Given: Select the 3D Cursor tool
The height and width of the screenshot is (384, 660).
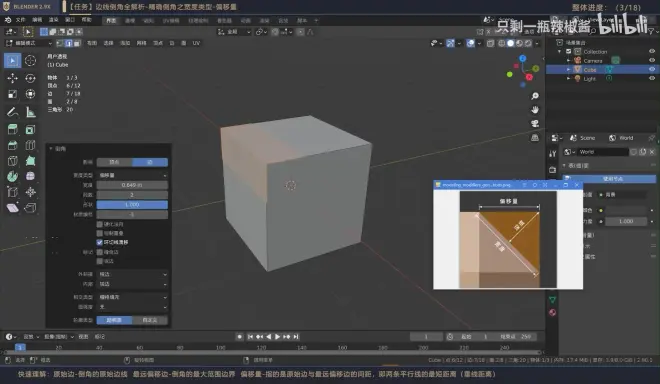Looking at the screenshot, I should pyautogui.click(x=30, y=61).
